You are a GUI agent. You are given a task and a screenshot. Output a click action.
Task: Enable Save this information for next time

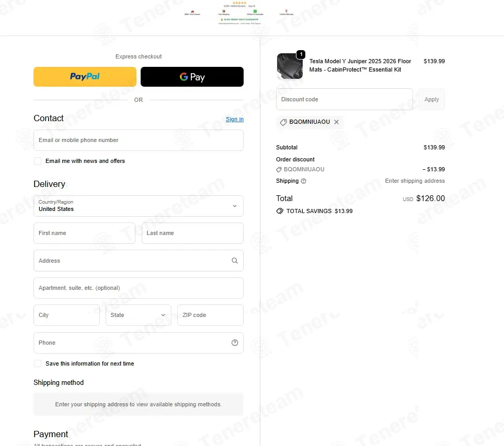(x=38, y=363)
